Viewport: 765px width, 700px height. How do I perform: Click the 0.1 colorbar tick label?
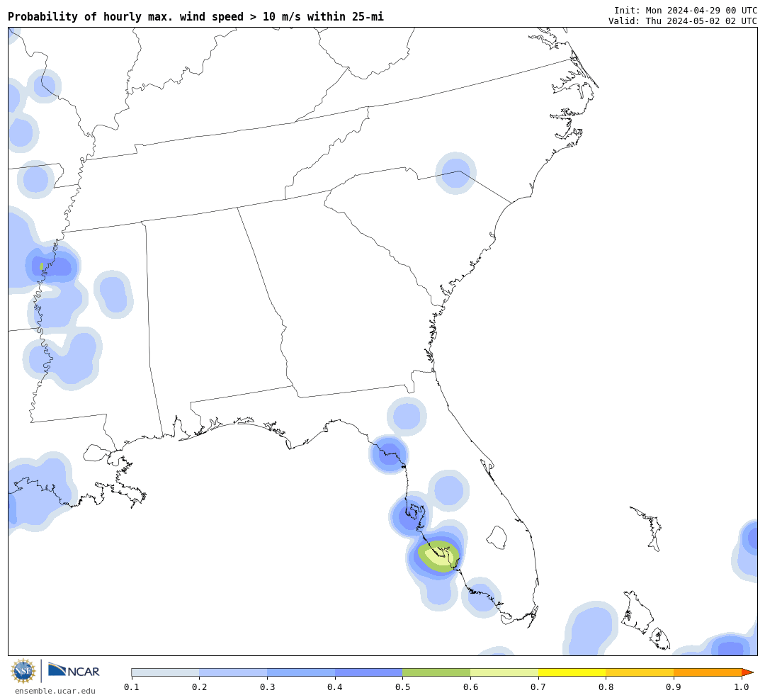pyautogui.click(x=131, y=687)
